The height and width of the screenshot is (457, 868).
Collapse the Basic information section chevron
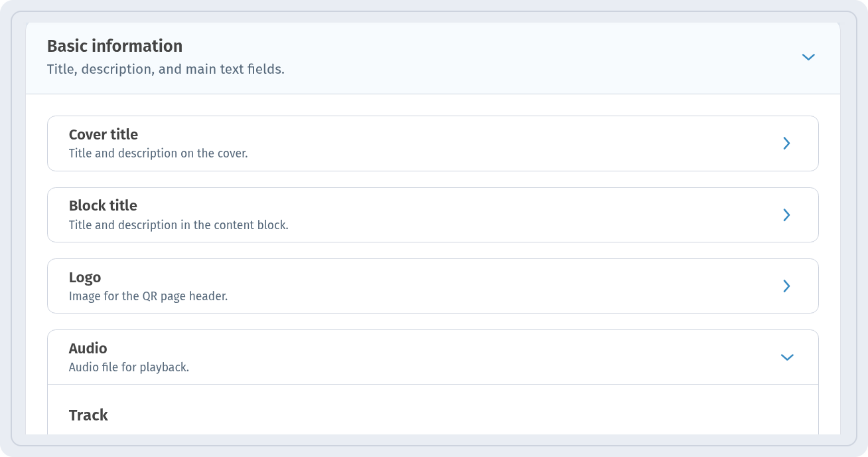(x=808, y=57)
